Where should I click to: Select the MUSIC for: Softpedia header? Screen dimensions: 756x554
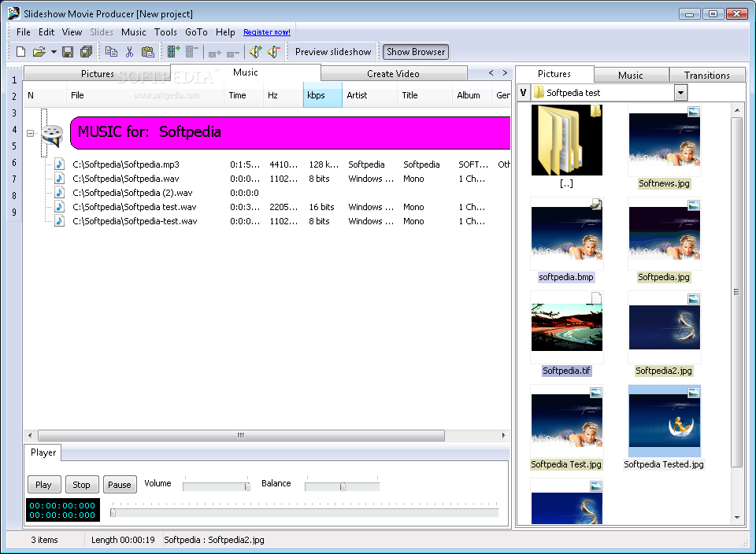click(x=291, y=132)
